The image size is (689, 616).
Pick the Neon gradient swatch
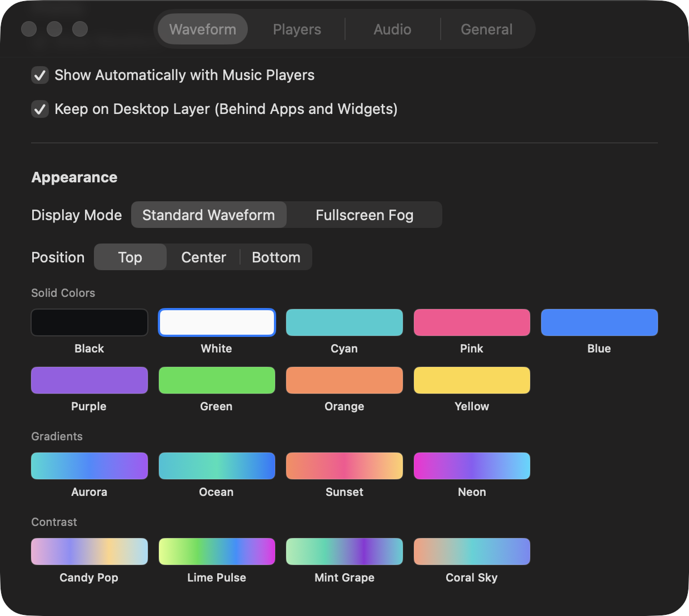click(472, 466)
